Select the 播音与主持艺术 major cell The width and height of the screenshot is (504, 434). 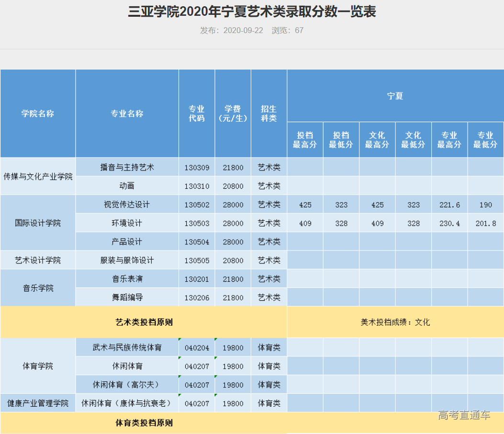click(x=126, y=167)
